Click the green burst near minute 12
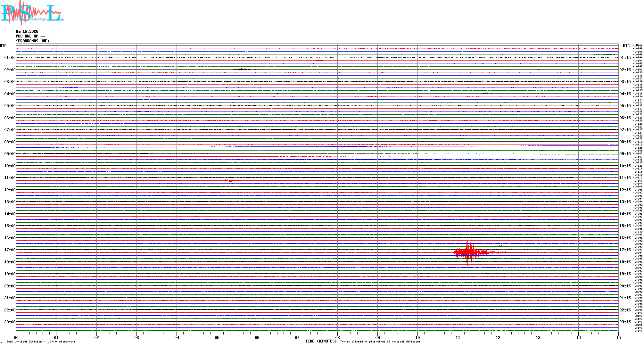The width and height of the screenshot is (644, 346). (500, 246)
